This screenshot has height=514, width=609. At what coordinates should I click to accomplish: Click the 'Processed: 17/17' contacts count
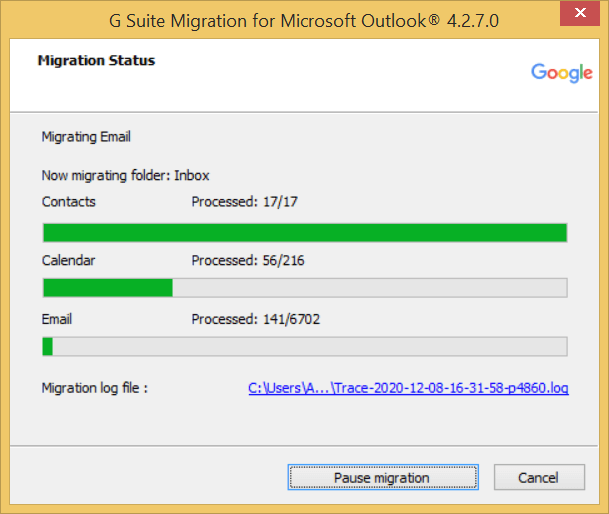point(245,202)
